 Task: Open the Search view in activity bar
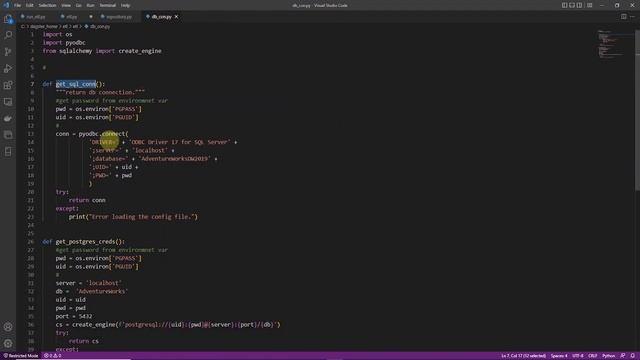tap(8, 35)
